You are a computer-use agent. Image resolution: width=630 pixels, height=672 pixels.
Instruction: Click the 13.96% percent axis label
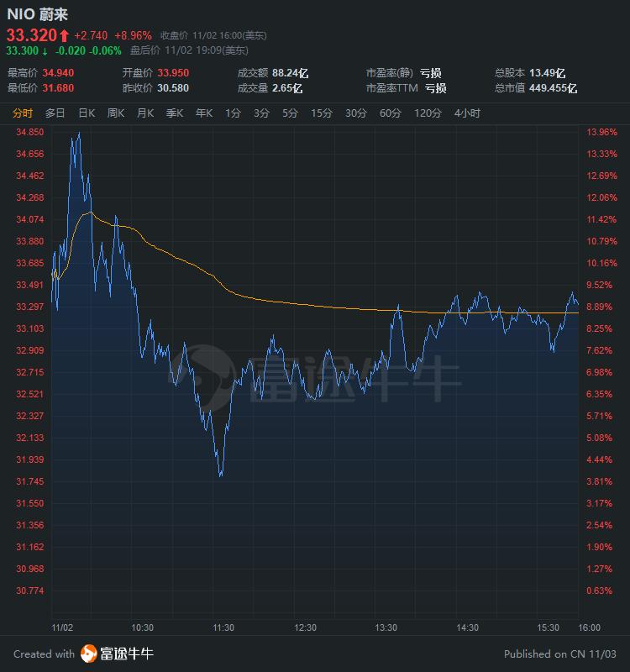coord(601,132)
